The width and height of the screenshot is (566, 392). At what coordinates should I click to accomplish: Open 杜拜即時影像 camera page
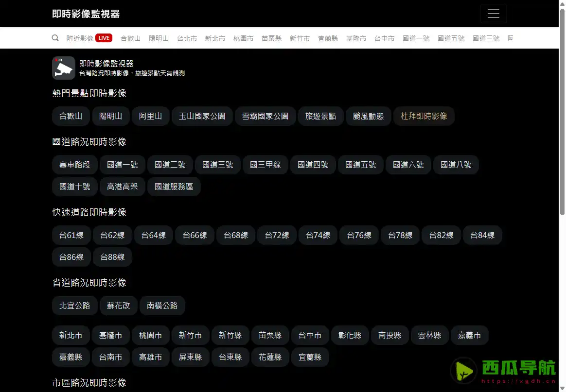point(424,116)
